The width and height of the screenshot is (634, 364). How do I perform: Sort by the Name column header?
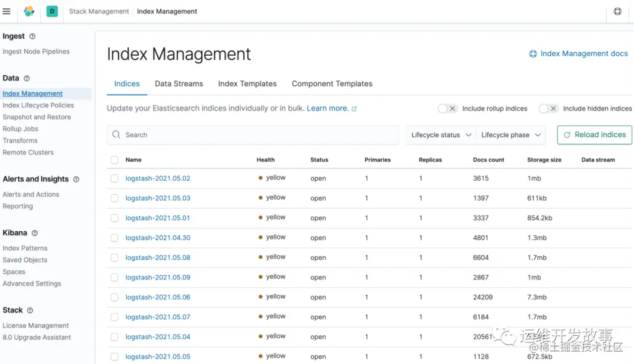pos(133,160)
